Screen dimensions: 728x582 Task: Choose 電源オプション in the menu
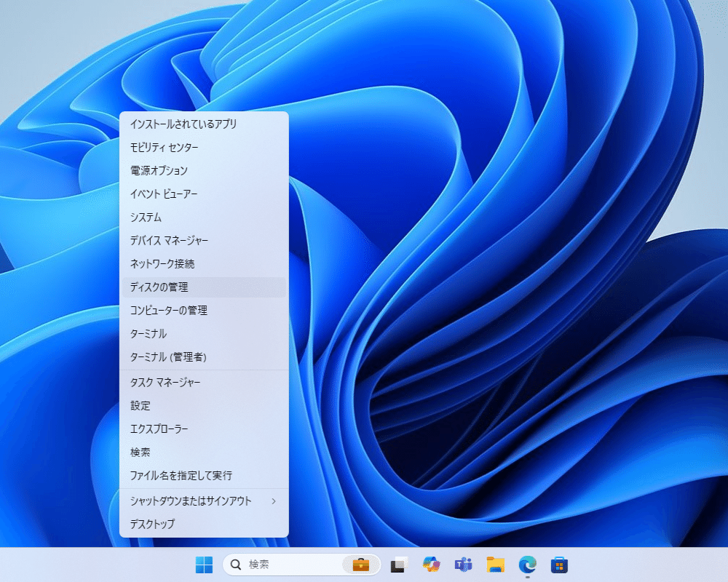pos(204,170)
